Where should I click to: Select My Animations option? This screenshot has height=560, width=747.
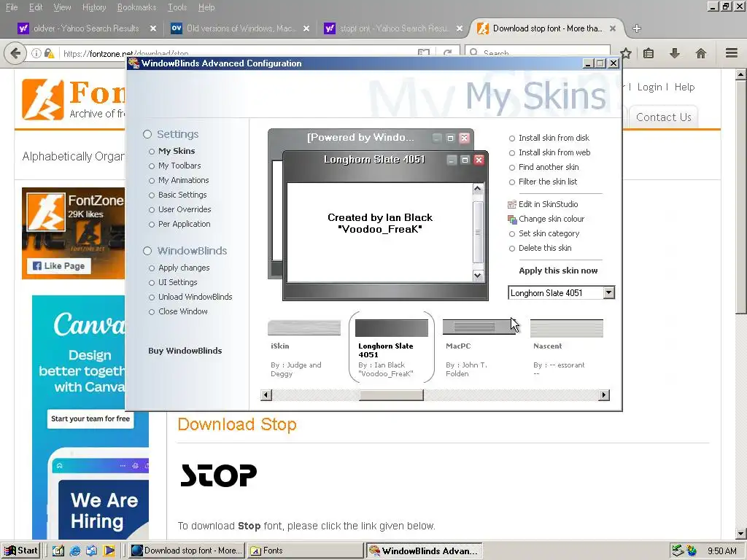[183, 180]
